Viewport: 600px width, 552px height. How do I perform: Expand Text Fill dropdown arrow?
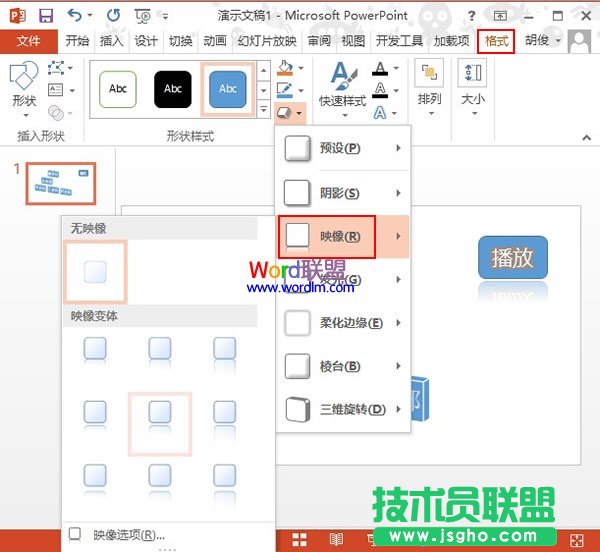tap(396, 68)
